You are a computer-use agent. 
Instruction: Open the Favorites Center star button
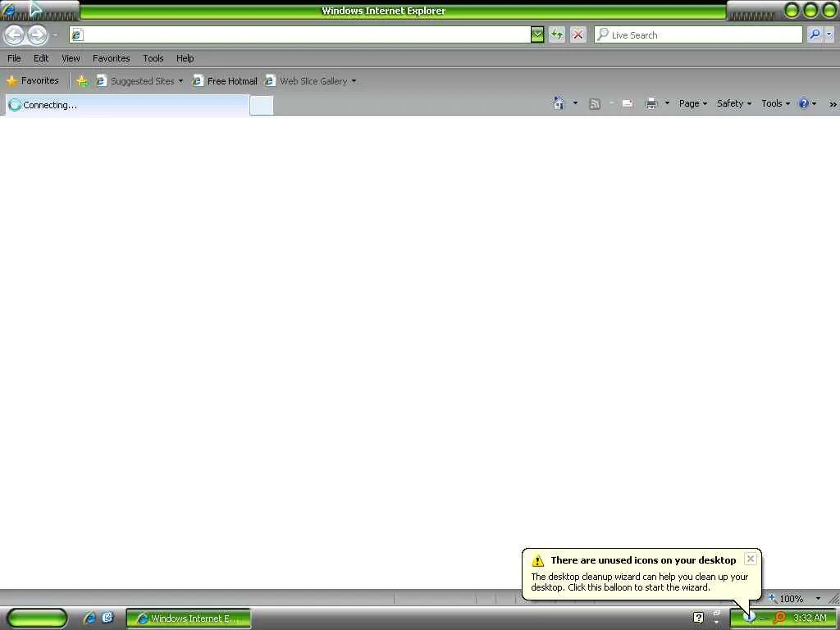[x=32, y=81]
